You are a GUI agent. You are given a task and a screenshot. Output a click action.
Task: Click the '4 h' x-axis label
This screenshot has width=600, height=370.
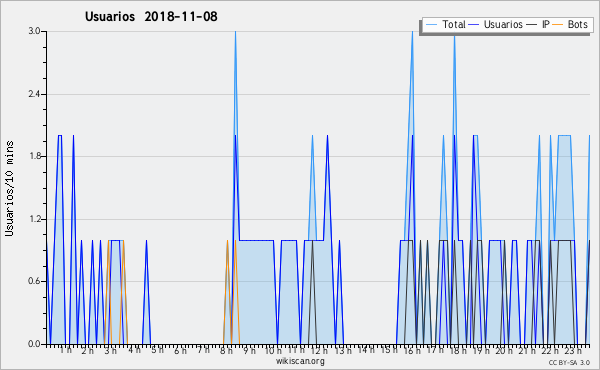tap(134, 350)
